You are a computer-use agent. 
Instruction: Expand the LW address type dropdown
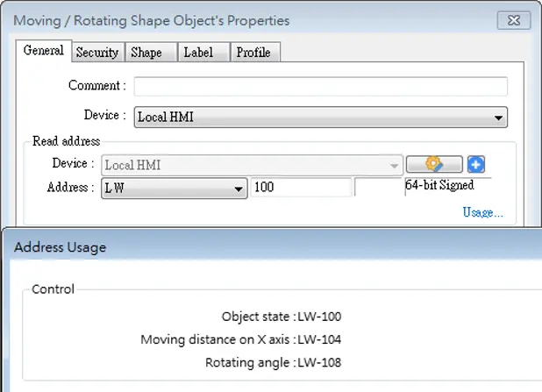[x=175, y=189]
